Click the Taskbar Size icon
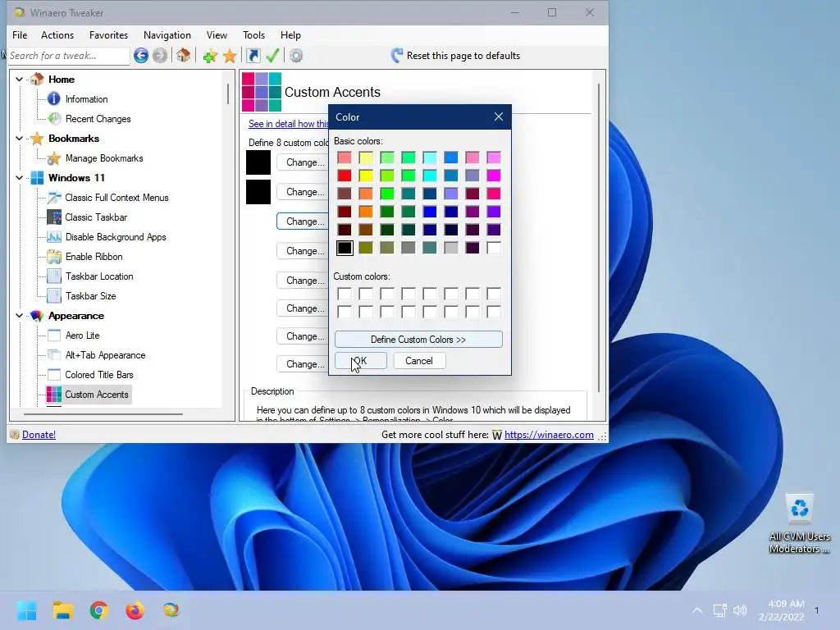 point(54,295)
